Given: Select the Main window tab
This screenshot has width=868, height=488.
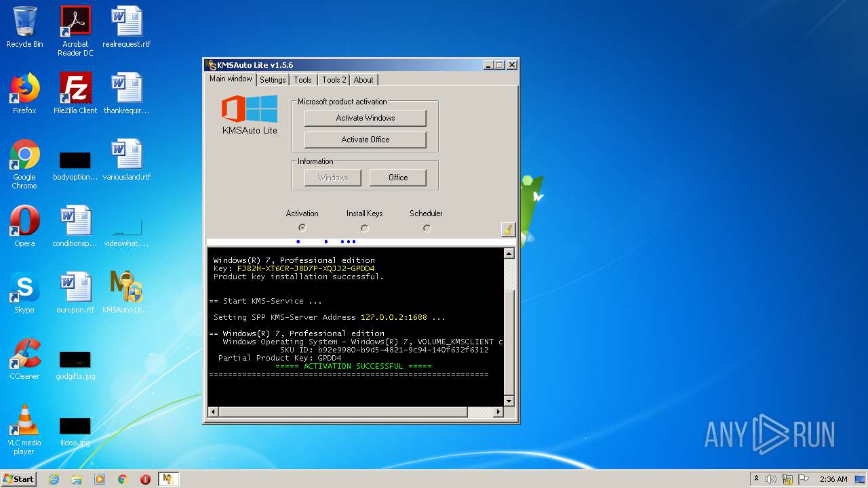Looking at the screenshot, I should click(x=231, y=79).
